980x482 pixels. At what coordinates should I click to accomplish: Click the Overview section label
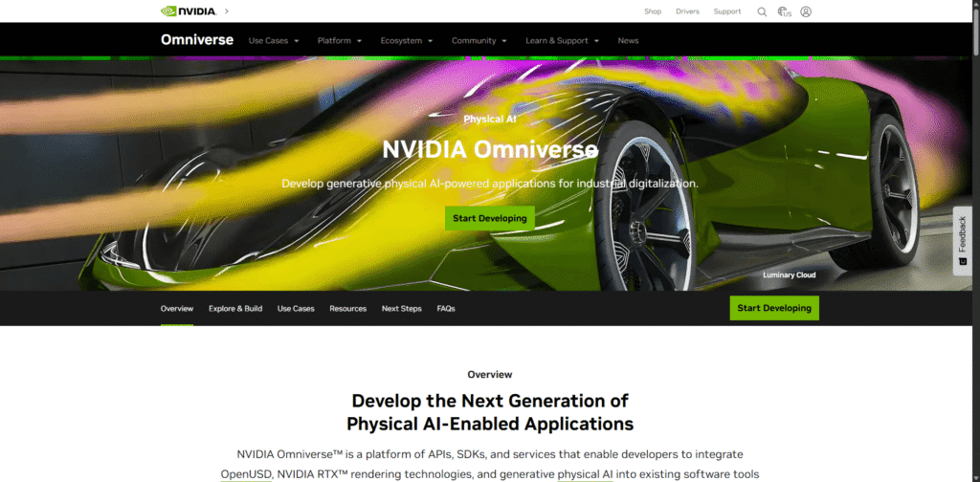coord(490,375)
